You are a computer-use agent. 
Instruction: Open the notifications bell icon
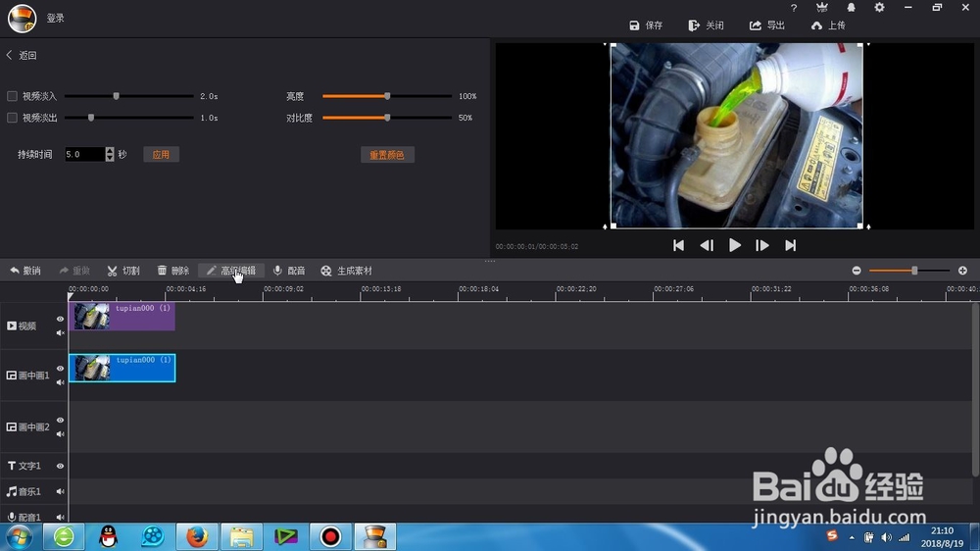pos(851,8)
